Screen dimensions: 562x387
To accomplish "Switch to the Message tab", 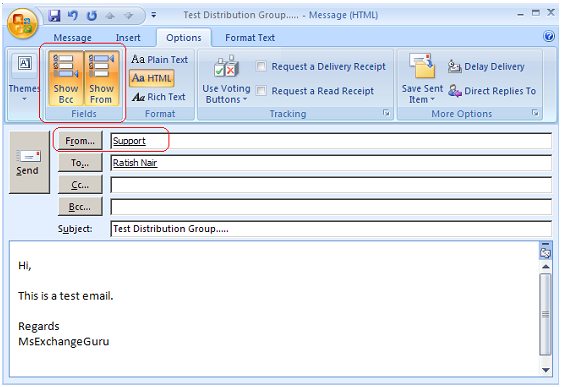I will pyautogui.click(x=72, y=38).
